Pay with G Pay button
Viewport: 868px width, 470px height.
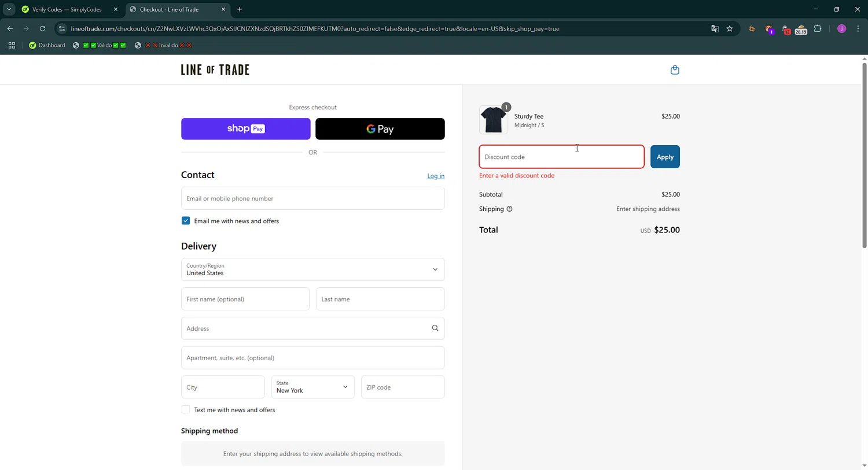point(380,129)
